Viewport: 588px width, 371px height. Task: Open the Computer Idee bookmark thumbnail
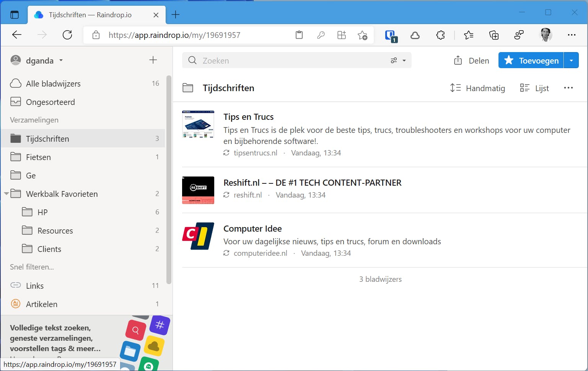tap(198, 236)
